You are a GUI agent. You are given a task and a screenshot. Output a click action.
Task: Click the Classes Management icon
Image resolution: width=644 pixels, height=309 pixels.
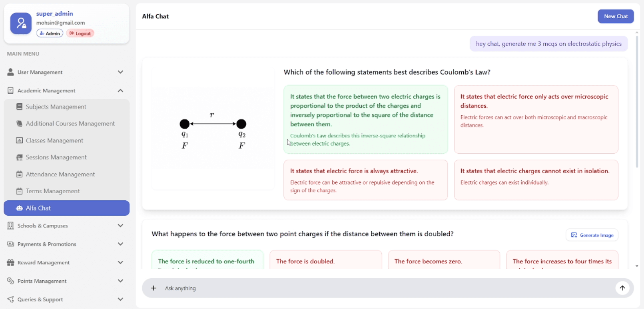[x=19, y=141]
